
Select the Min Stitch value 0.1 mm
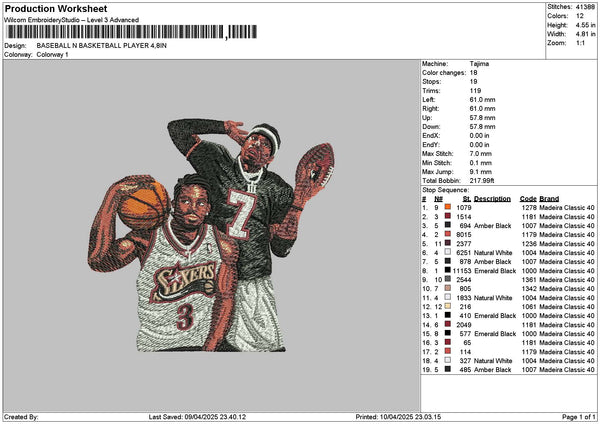coord(481,163)
